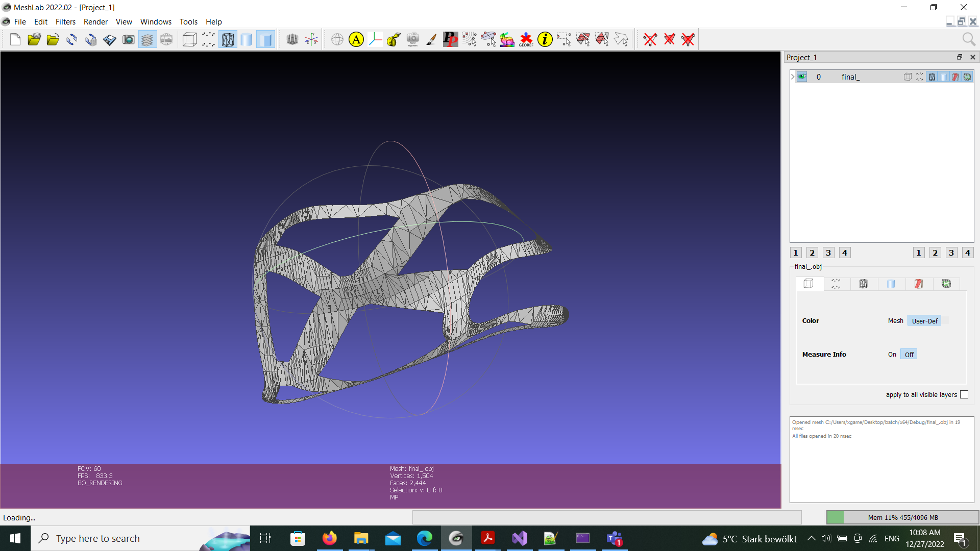
Task: Expand the final_ layer row
Action: click(x=793, y=77)
